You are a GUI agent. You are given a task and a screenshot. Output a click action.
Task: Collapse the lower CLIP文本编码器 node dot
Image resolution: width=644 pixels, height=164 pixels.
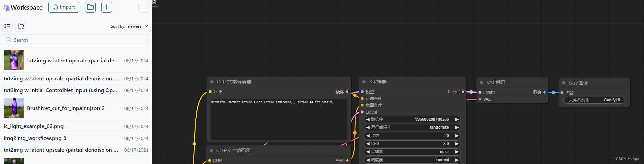point(211,150)
